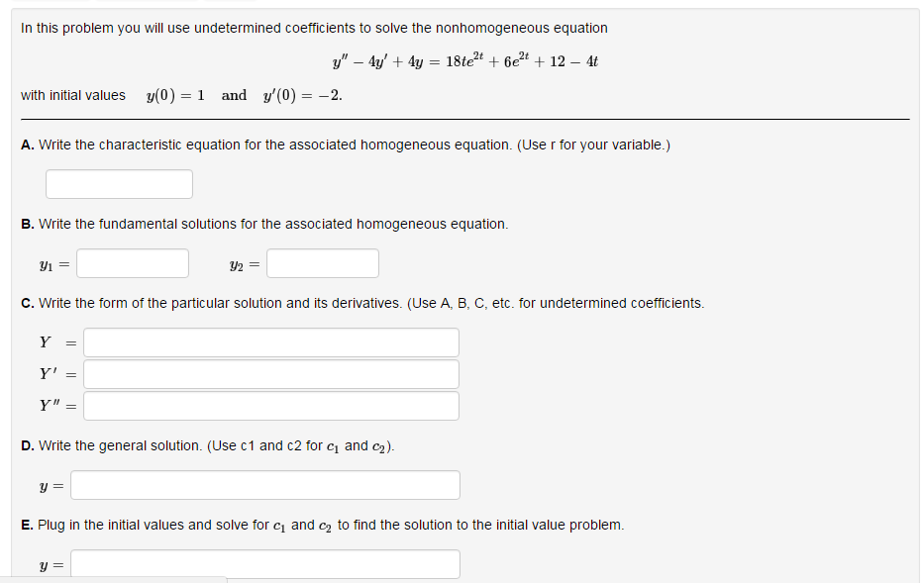Select the y2 fundamental solution input field

coord(322,262)
